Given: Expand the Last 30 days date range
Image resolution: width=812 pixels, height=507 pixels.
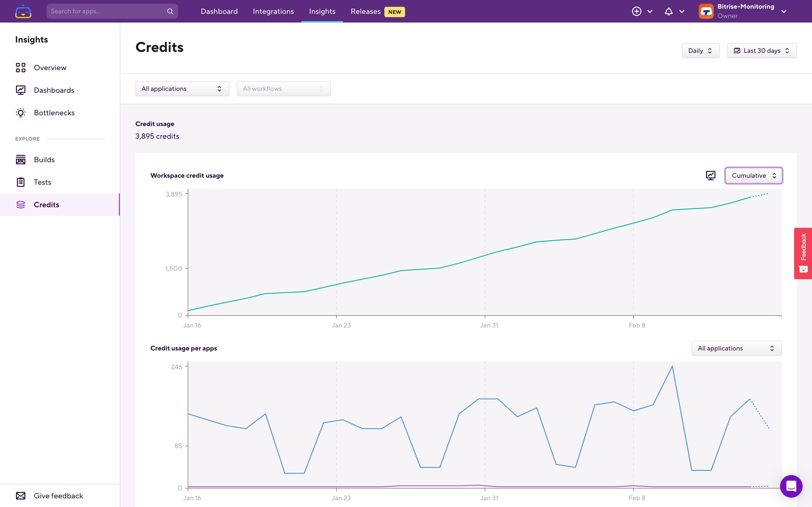Looking at the screenshot, I should pos(761,51).
